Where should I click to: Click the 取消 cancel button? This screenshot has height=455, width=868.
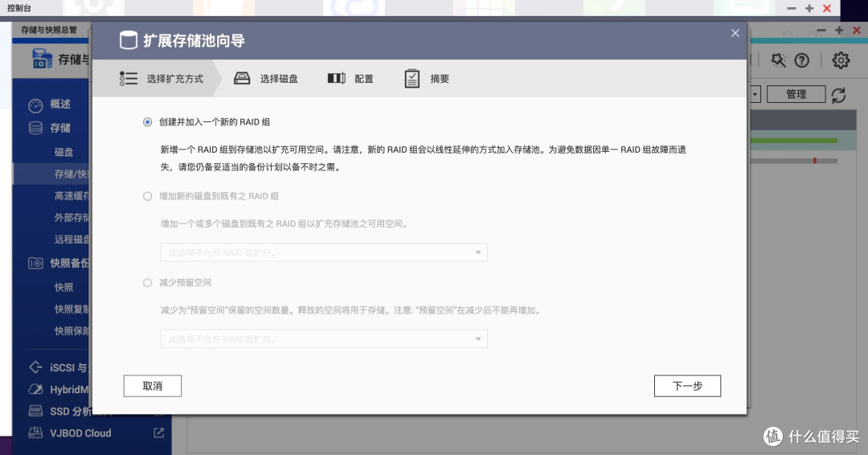(x=152, y=386)
